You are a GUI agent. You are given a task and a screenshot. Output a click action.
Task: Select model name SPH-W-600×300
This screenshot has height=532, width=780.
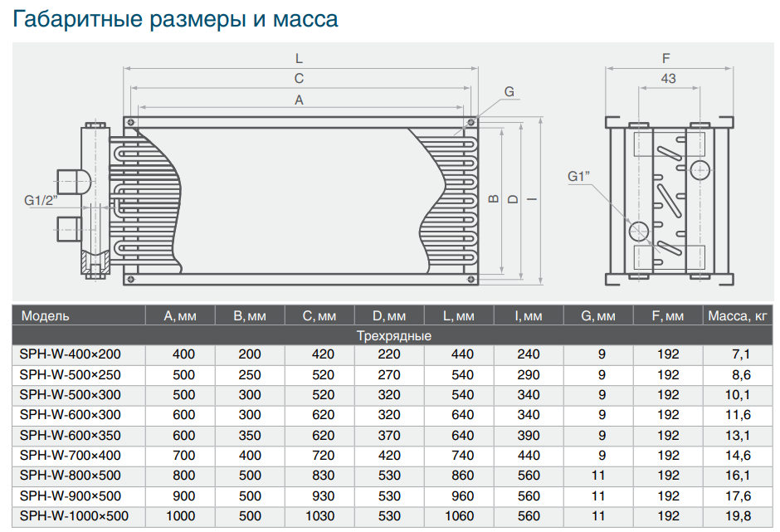coord(71,414)
